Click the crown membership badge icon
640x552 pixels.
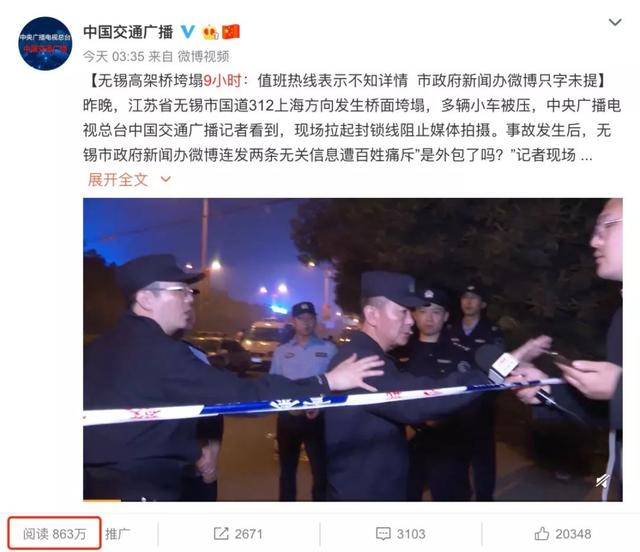click(x=211, y=31)
